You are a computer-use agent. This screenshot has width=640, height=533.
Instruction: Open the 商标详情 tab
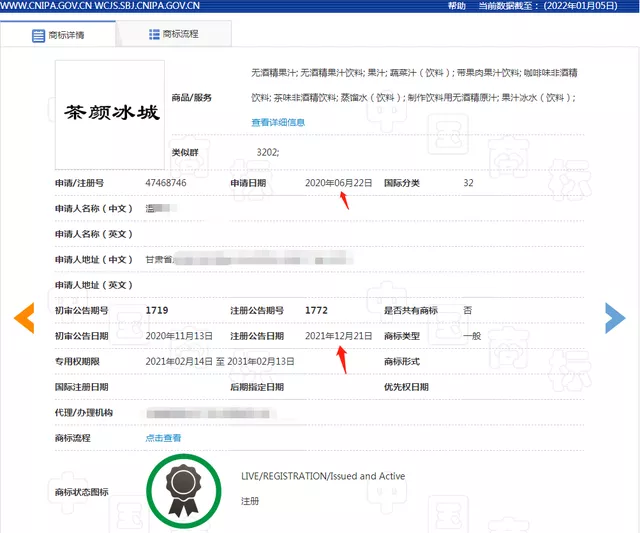pyautogui.click(x=58, y=34)
